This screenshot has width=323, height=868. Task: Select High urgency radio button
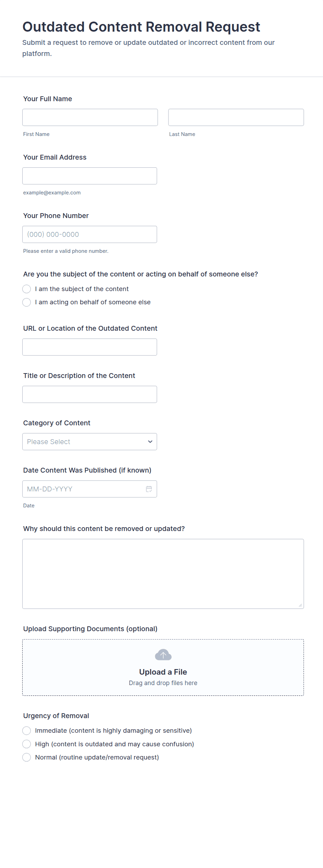pos(27,744)
